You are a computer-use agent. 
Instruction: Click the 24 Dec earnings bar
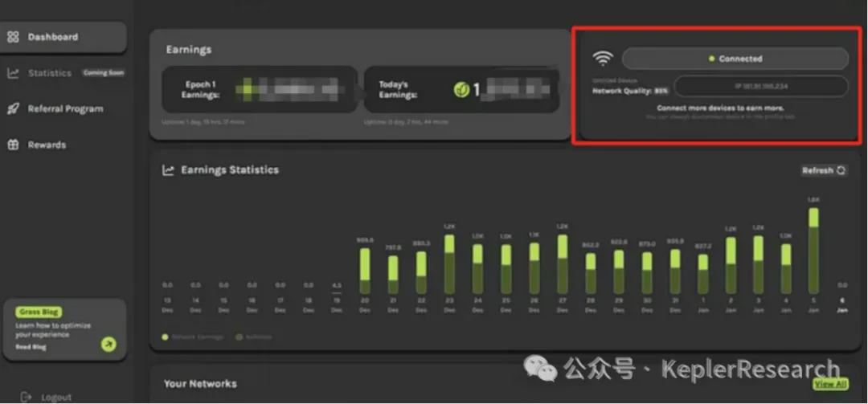[477, 269]
